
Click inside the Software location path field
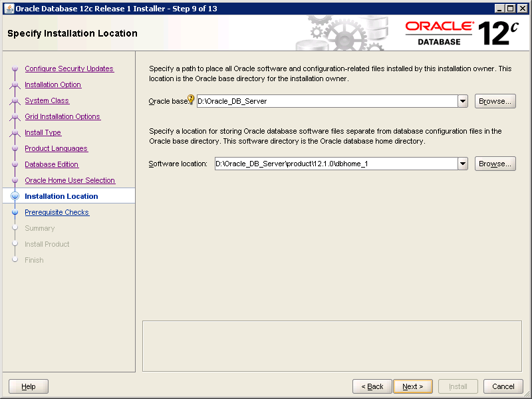[335, 164]
